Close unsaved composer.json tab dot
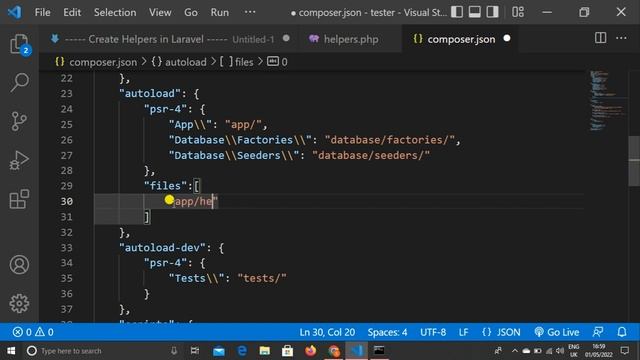This screenshot has height=360, width=640. click(x=507, y=38)
